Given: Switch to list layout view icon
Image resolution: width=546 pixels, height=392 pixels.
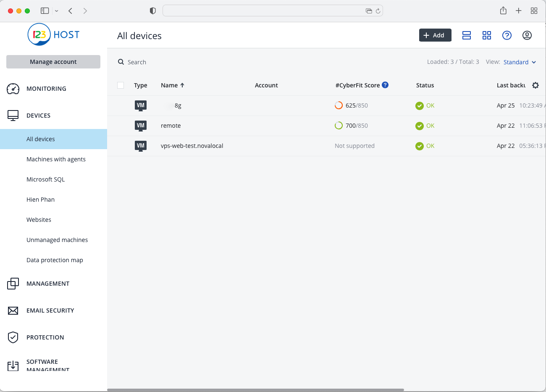Looking at the screenshot, I should pos(466,35).
